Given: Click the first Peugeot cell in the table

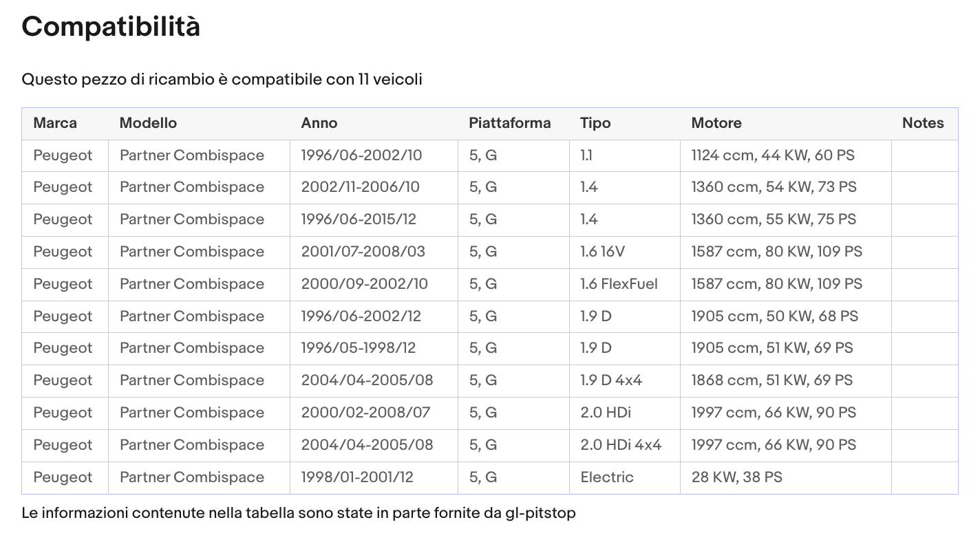Looking at the screenshot, I should click(63, 155).
